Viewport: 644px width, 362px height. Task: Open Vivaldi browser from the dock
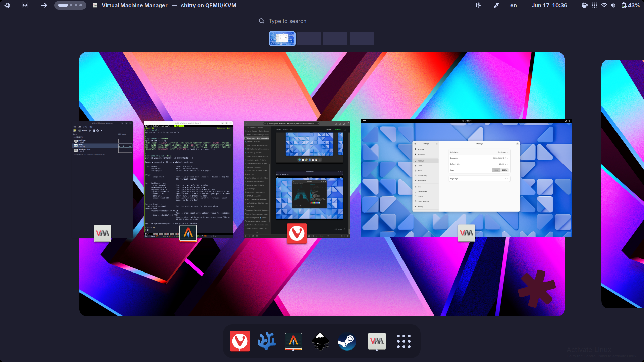pos(239,341)
